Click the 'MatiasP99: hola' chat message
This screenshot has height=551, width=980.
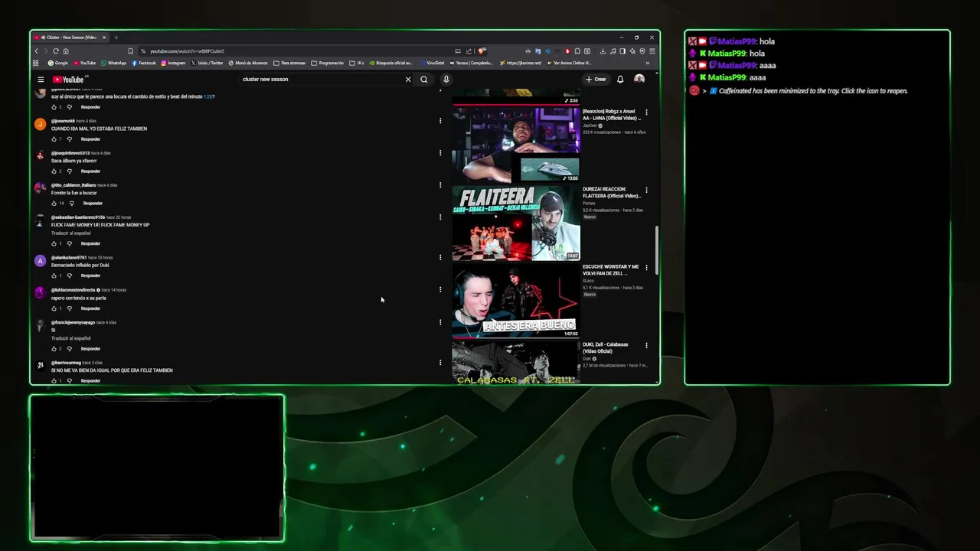(731, 41)
